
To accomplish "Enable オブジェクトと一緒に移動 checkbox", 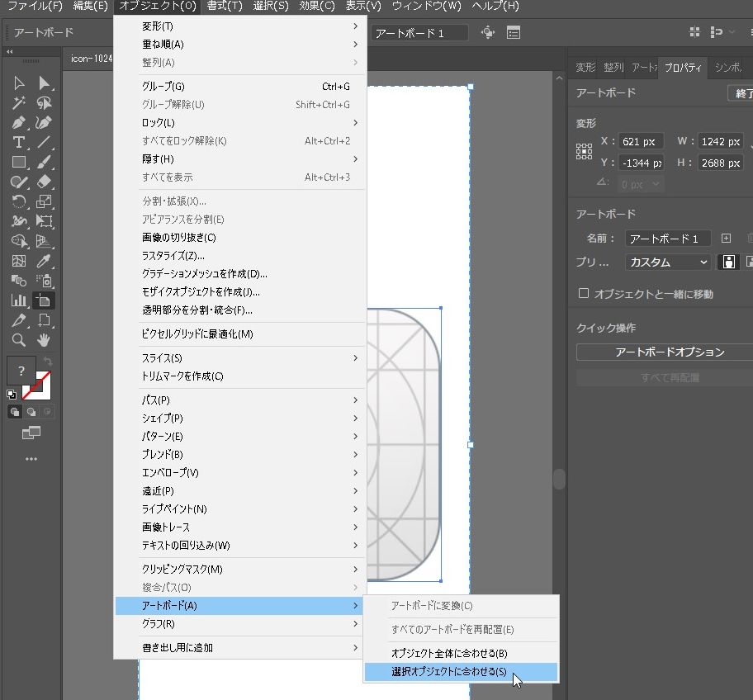I will tap(584, 294).
